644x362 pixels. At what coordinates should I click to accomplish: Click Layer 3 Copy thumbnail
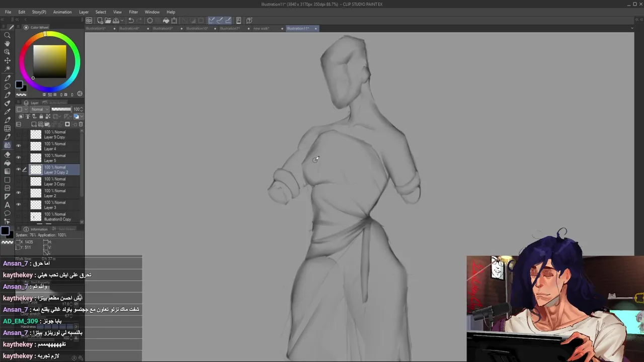[x=36, y=182]
